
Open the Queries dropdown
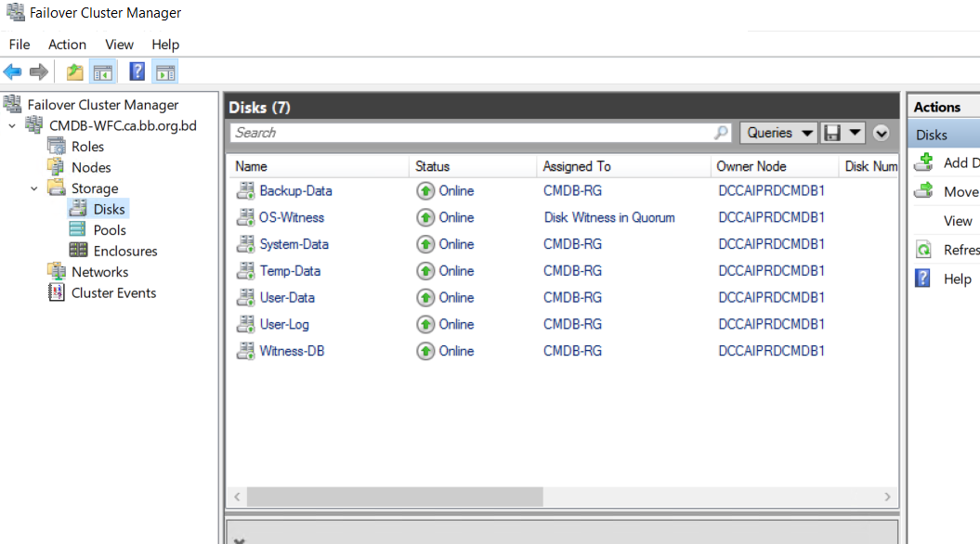pos(778,133)
